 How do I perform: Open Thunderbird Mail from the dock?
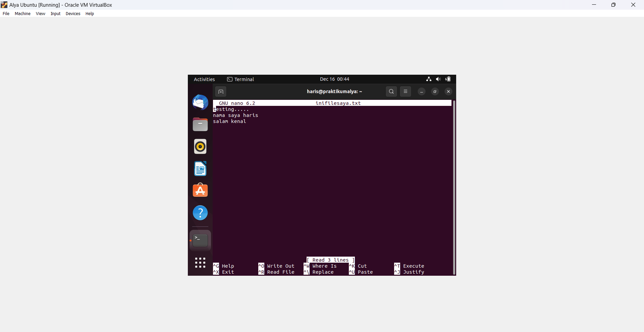(200, 103)
